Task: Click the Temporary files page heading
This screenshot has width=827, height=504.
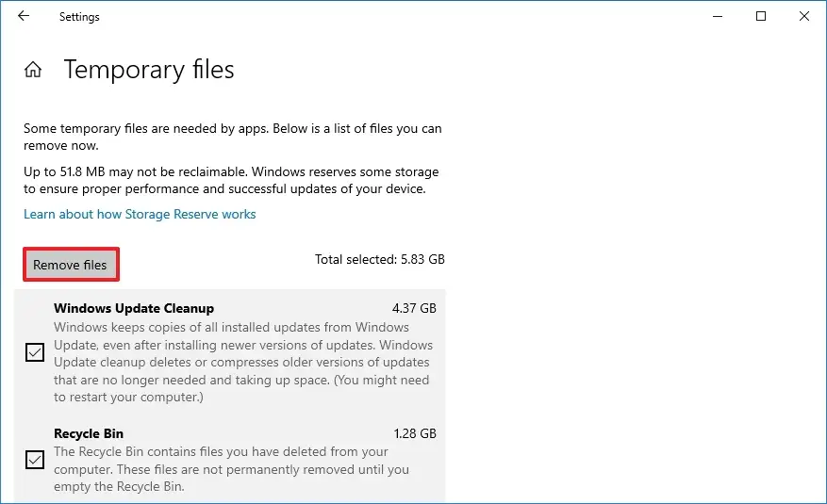Action: tap(149, 70)
